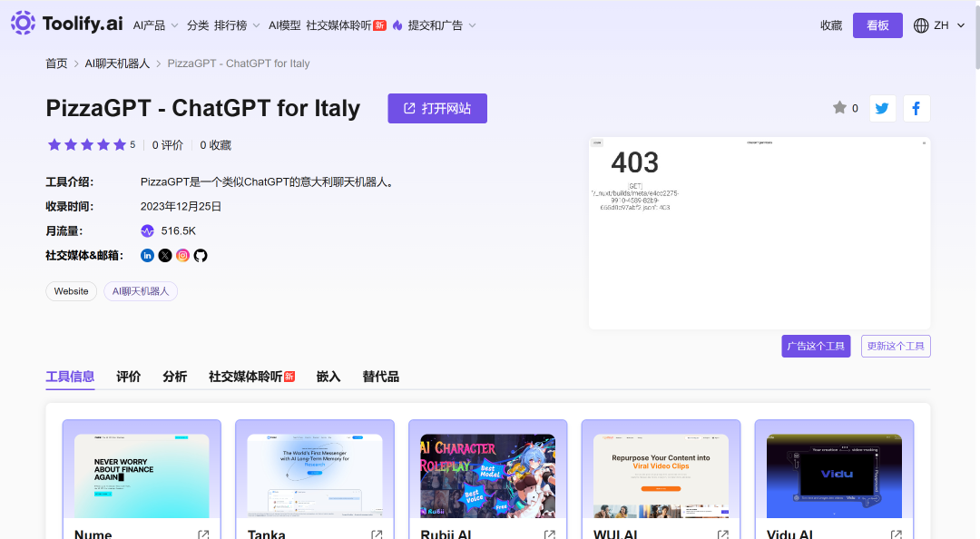Switch to the 评价 tab
The image size is (980, 539).
[129, 377]
